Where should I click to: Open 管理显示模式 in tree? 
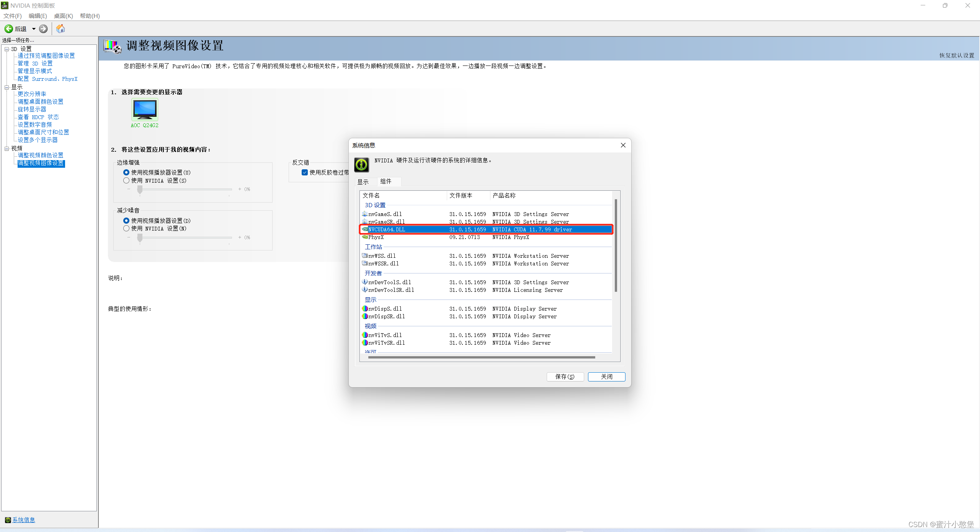[x=35, y=71]
